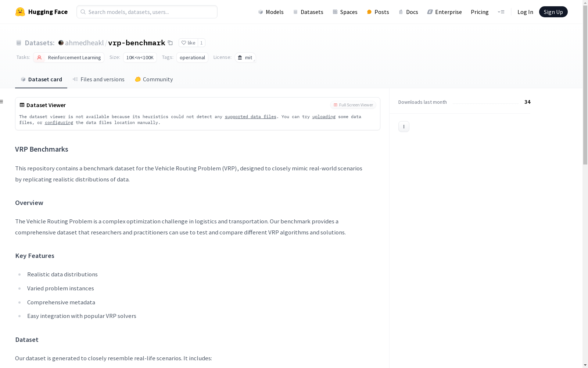The width and height of the screenshot is (588, 368).
Task: Click the Posts icon in navbar
Action: click(x=369, y=12)
